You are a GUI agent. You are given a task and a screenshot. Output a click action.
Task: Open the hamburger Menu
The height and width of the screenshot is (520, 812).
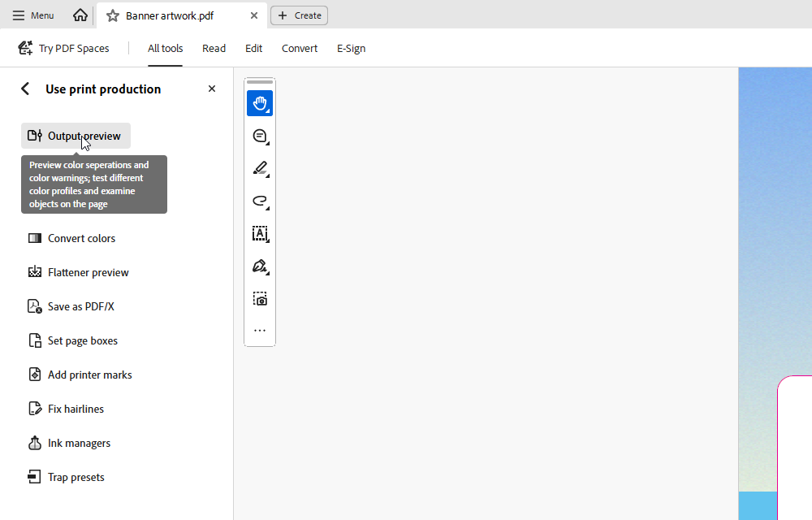(x=33, y=15)
